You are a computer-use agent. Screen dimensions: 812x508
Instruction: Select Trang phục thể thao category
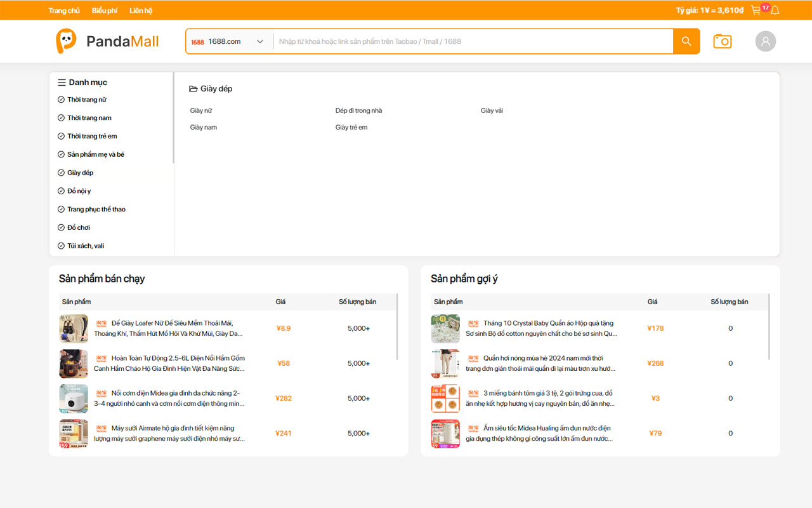(x=96, y=210)
